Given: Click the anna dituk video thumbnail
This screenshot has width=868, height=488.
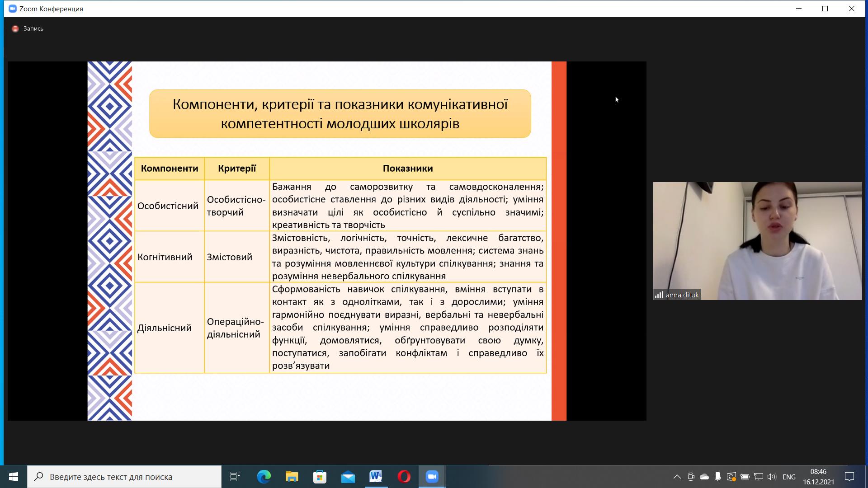Looking at the screenshot, I should point(757,241).
